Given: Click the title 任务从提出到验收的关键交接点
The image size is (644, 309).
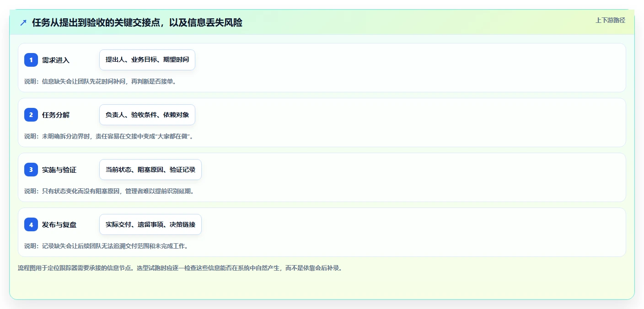Looking at the screenshot, I should tap(137, 22).
